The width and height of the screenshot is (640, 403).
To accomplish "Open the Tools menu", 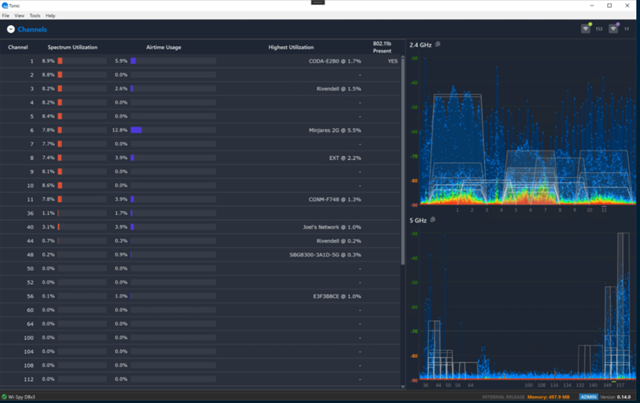I will coord(35,16).
